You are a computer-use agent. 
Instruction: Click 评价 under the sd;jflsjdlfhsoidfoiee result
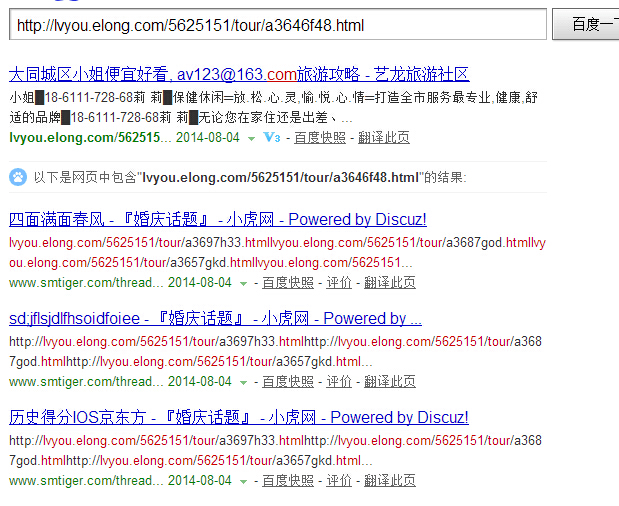pyautogui.click(x=339, y=382)
